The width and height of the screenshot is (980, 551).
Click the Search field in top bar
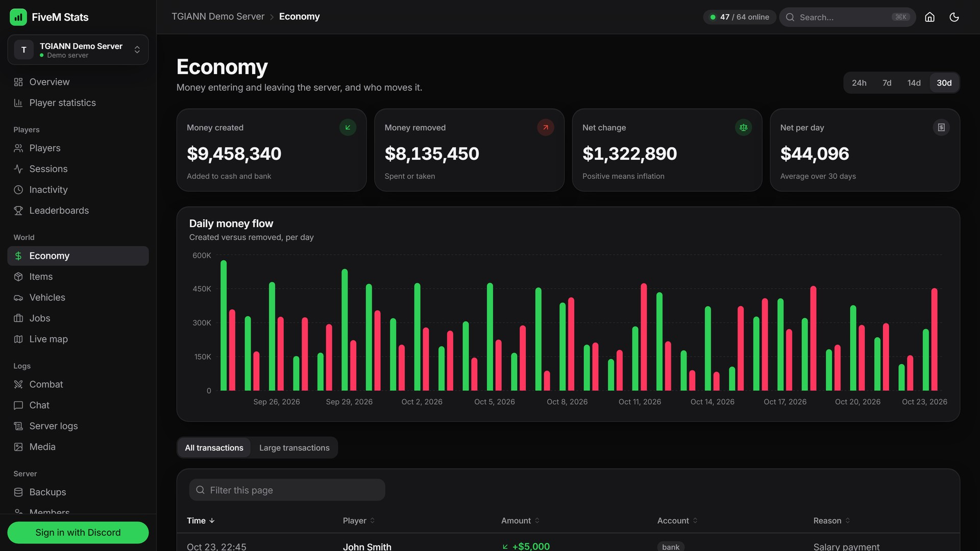point(847,17)
